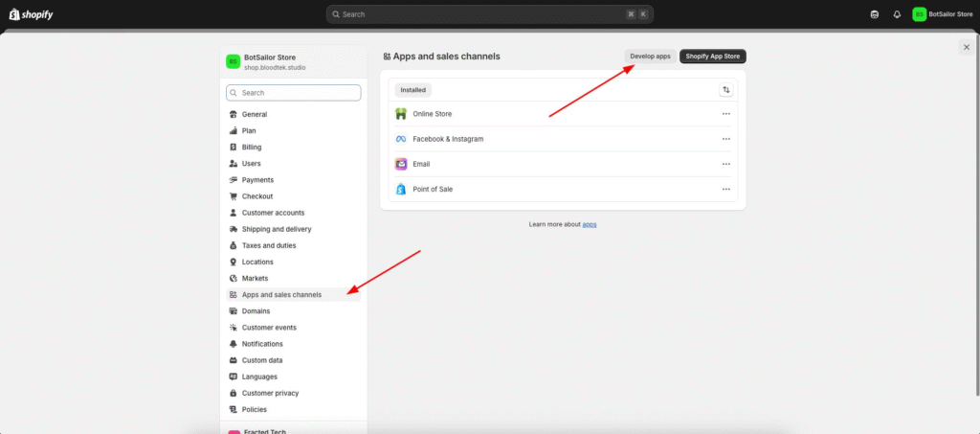Click the Taxes and duties icon
The height and width of the screenshot is (434, 980).
234,245
